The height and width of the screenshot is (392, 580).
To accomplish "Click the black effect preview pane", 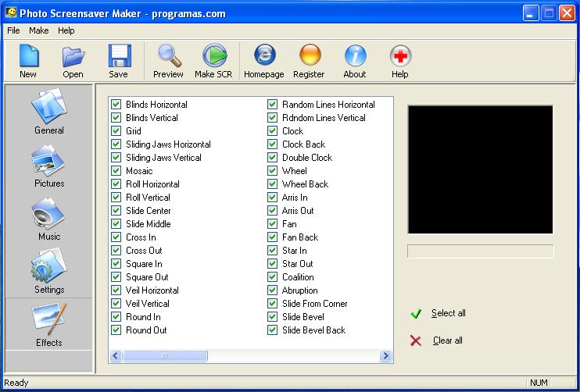I will pos(480,169).
